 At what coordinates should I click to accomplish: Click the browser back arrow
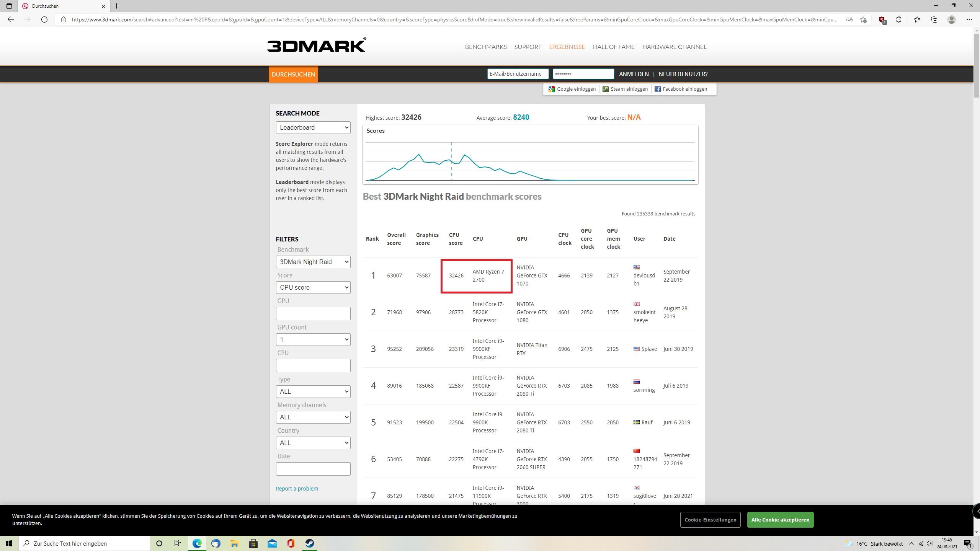[x=11, y=20]
